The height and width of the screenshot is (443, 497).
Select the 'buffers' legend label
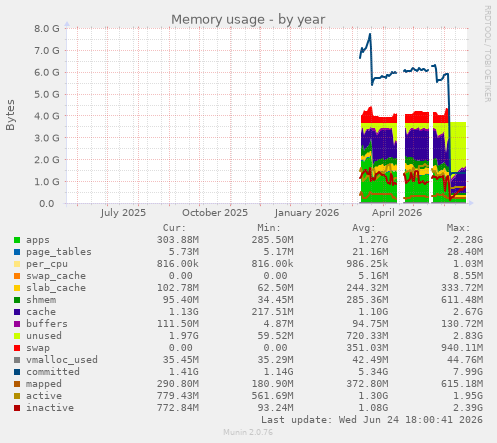pyautogui.click(x=47, y=324)
